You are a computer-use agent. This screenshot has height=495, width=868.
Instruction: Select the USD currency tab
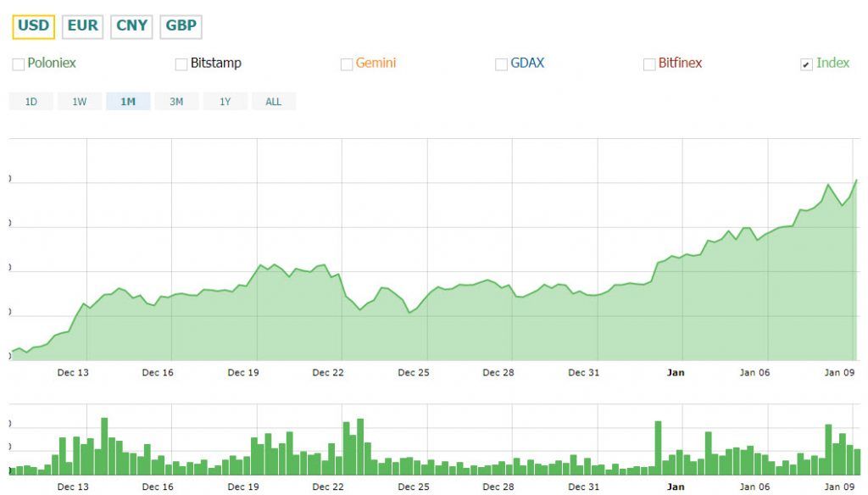point(34,26)
